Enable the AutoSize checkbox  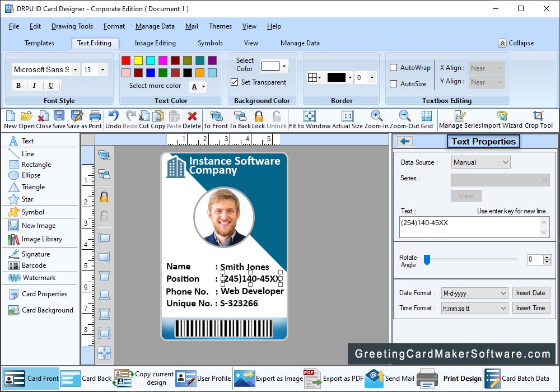(393, 83)
